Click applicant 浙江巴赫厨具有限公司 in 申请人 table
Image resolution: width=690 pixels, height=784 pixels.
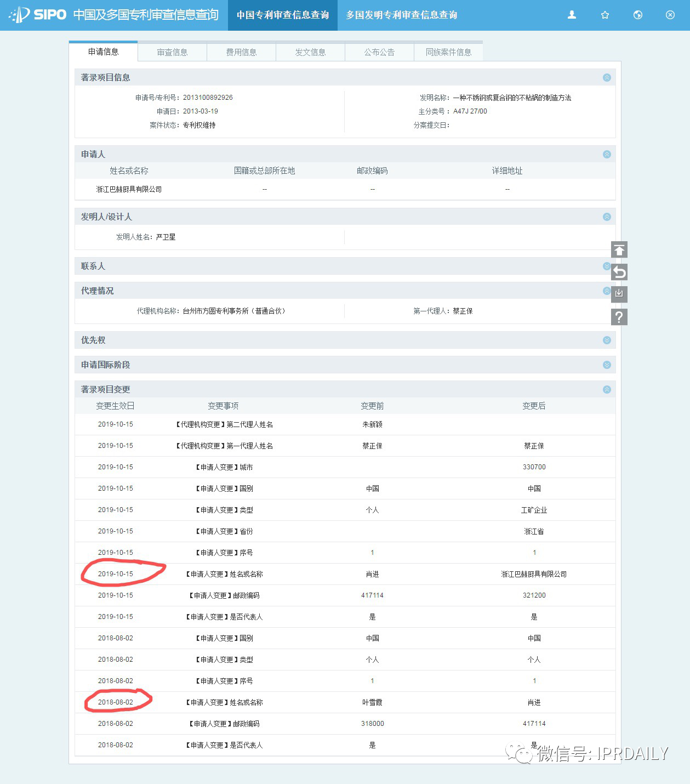point(129,189)
